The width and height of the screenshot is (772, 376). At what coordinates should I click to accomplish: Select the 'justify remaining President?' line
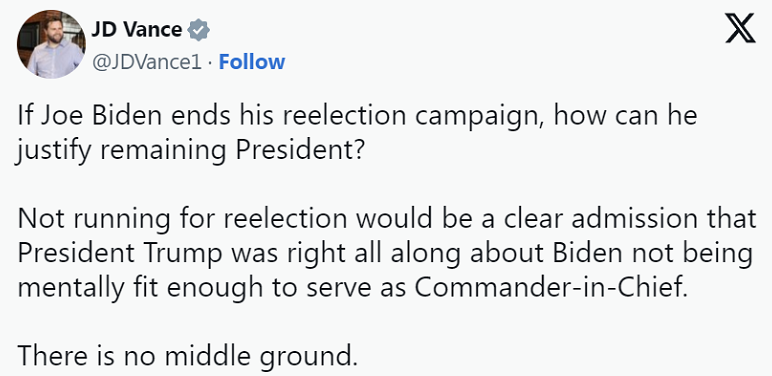[190, 152]
